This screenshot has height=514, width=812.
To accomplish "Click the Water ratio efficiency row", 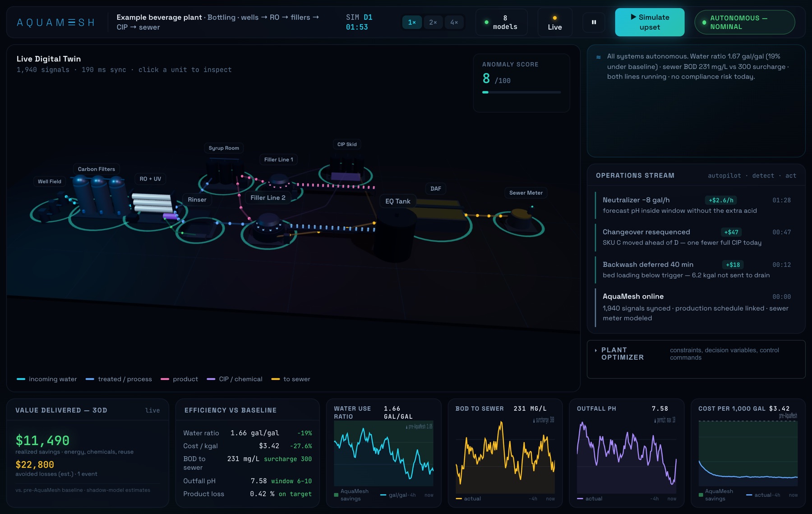I will pos(247,433).
